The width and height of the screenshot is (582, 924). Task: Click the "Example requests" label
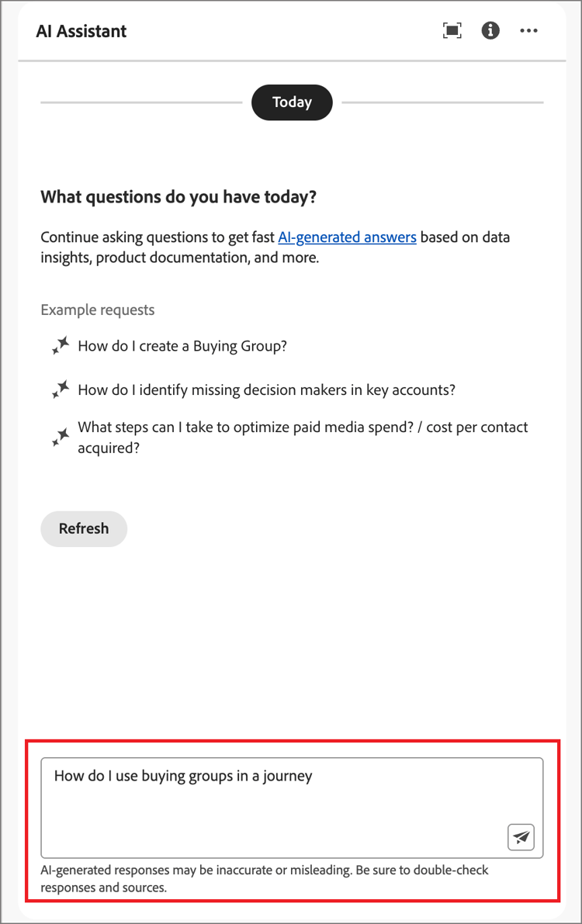click(98, 310)
